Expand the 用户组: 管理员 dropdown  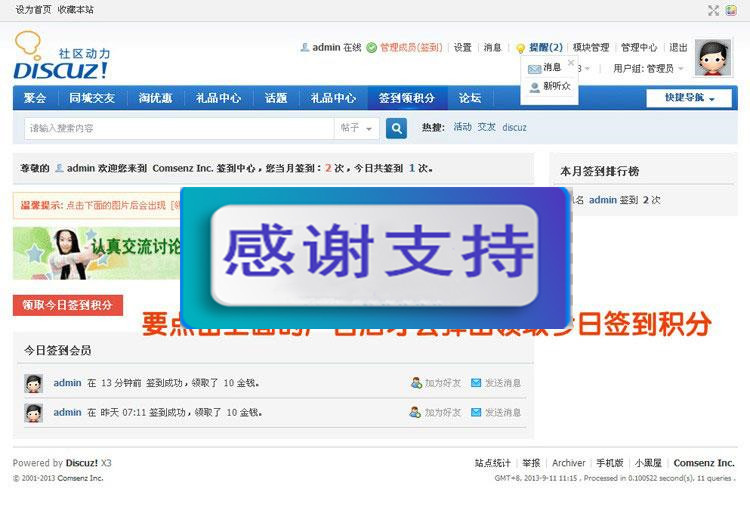coord(650,69)
